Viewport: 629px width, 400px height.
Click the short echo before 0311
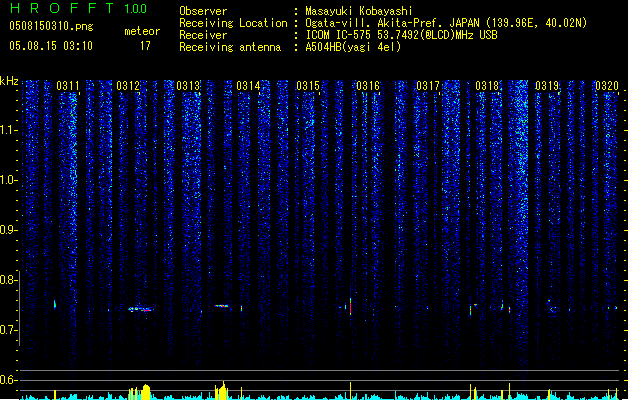pos(55,304)
